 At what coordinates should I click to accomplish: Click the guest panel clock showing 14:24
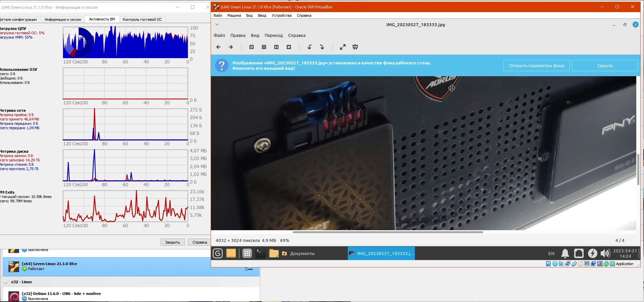coord(625,253)
